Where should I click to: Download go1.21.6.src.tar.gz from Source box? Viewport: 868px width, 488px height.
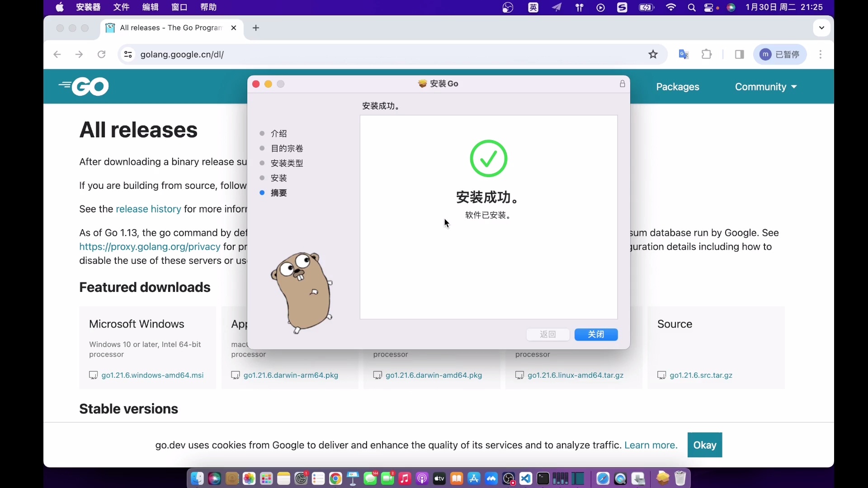click(701, 375)
